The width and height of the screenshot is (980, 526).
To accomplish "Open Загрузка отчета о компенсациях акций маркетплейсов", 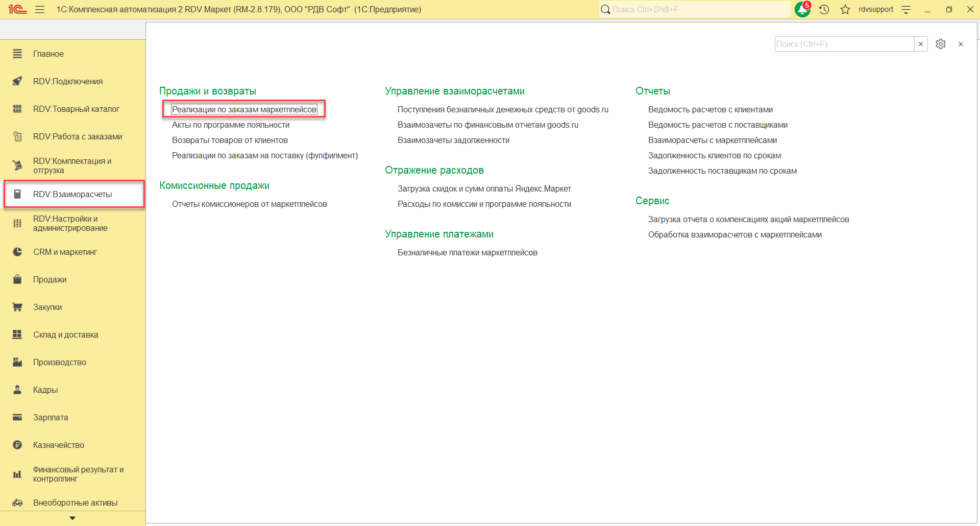I will click(749, 219).
